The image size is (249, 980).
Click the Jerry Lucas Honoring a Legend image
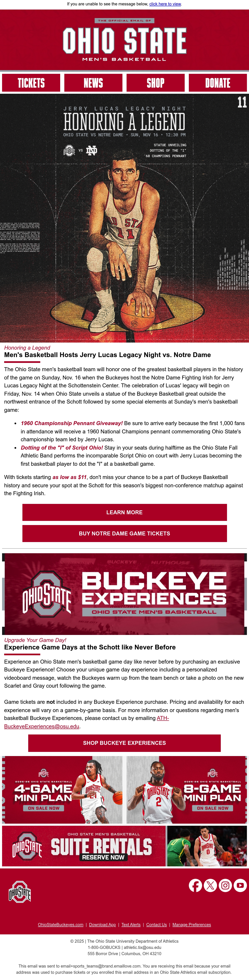coord(124,218)
